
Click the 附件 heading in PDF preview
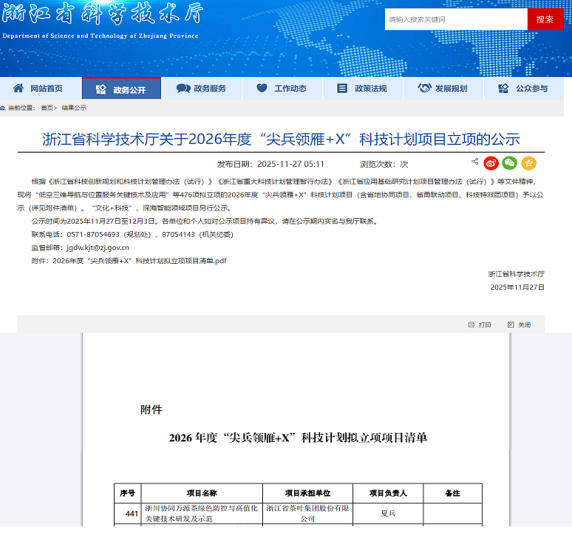point(151,410)
